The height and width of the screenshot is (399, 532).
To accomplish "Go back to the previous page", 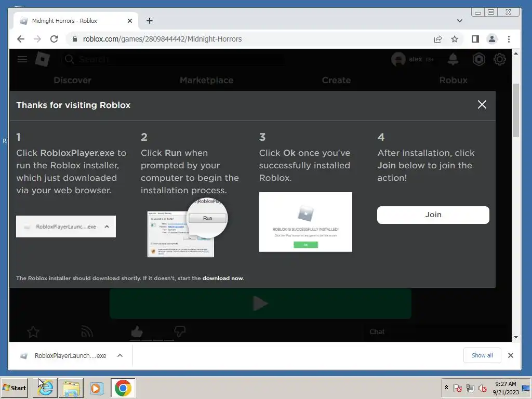I will (x=21, y=39).
